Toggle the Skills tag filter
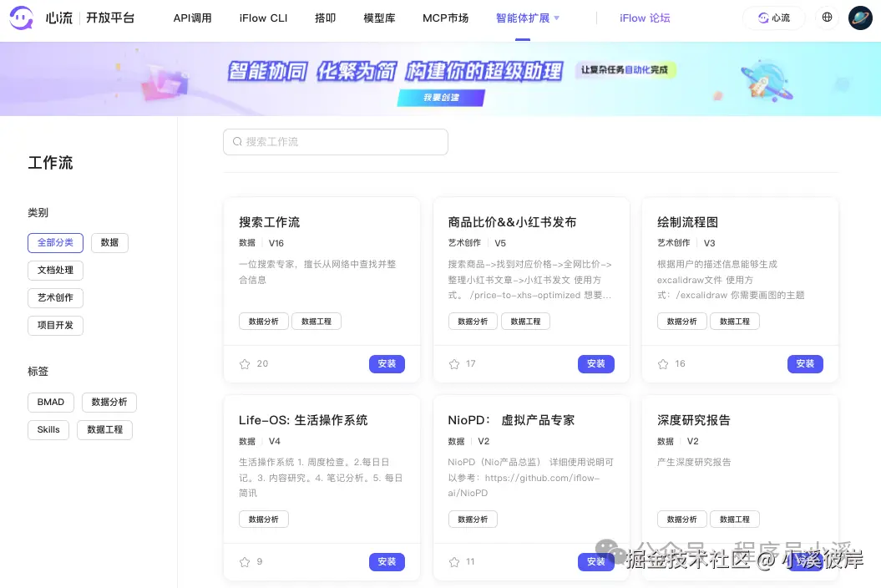The image size is (881, 588). click(48, 429)
